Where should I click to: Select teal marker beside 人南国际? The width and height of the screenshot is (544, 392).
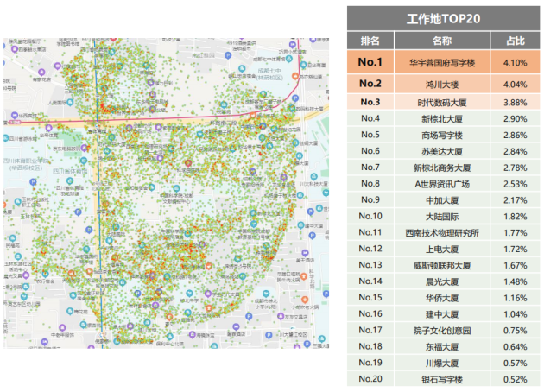click(70, 103)
